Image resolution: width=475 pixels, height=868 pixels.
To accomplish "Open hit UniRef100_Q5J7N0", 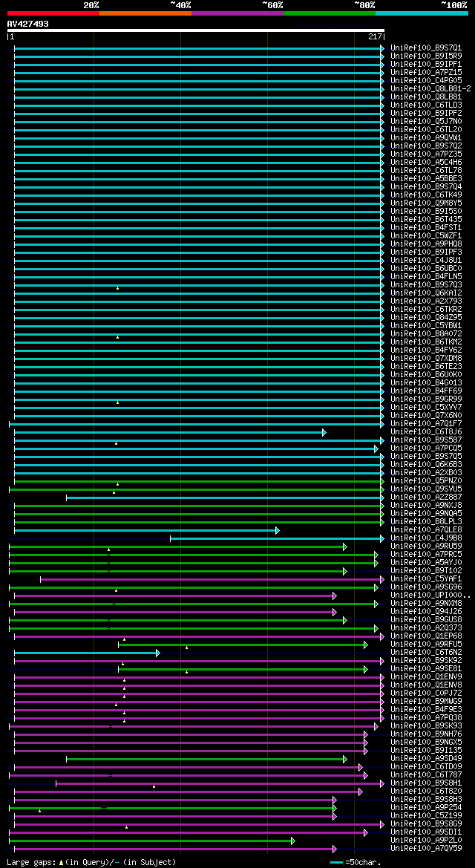I will pos(426,121).
